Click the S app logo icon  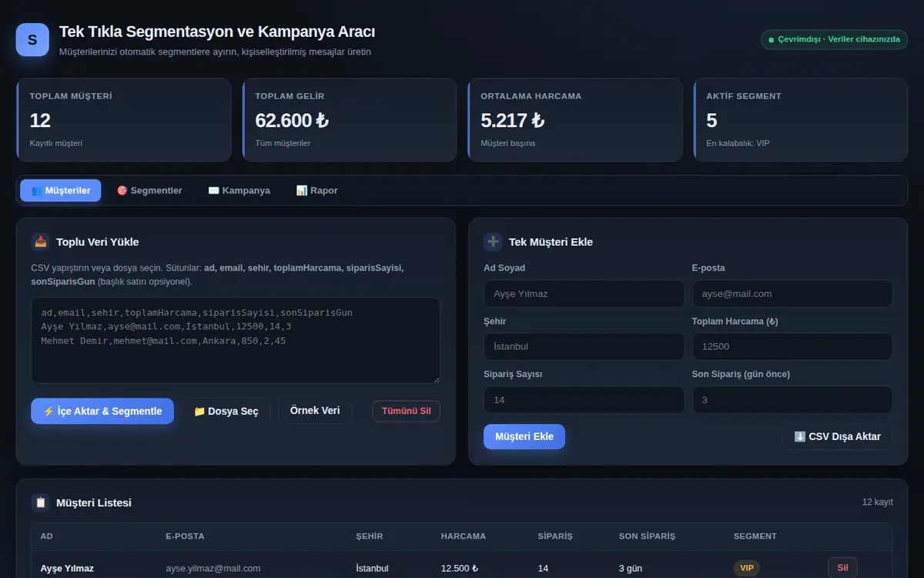point(32,40)
